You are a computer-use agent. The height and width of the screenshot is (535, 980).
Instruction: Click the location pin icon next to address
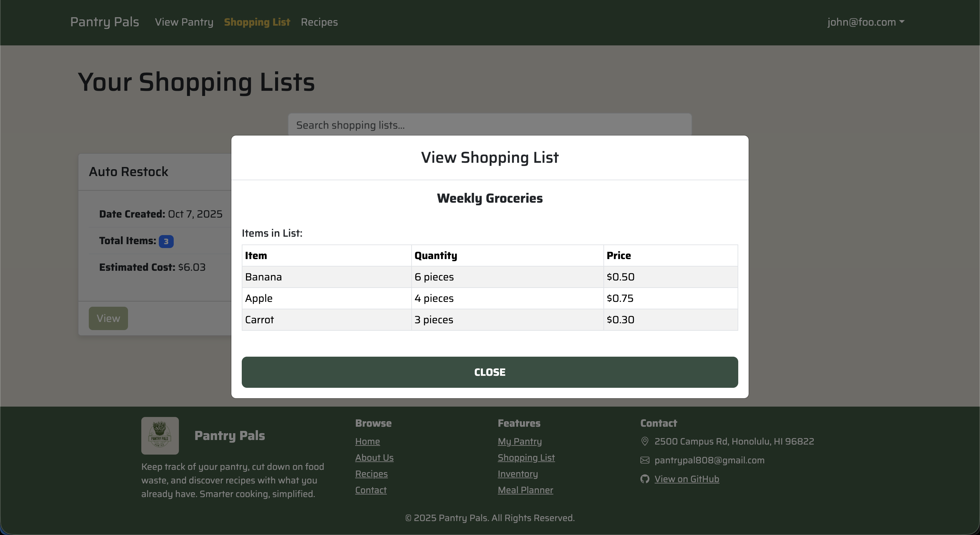coord(645,441)
